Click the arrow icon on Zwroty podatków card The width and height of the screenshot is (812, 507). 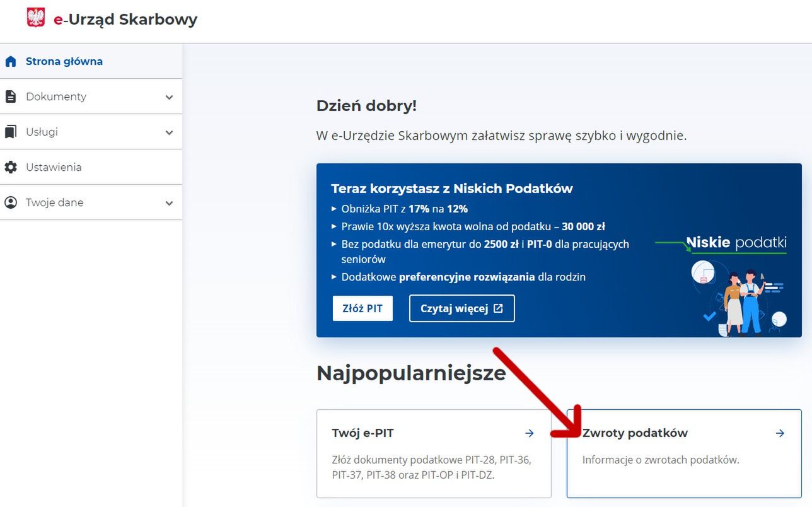click(779, 433)
